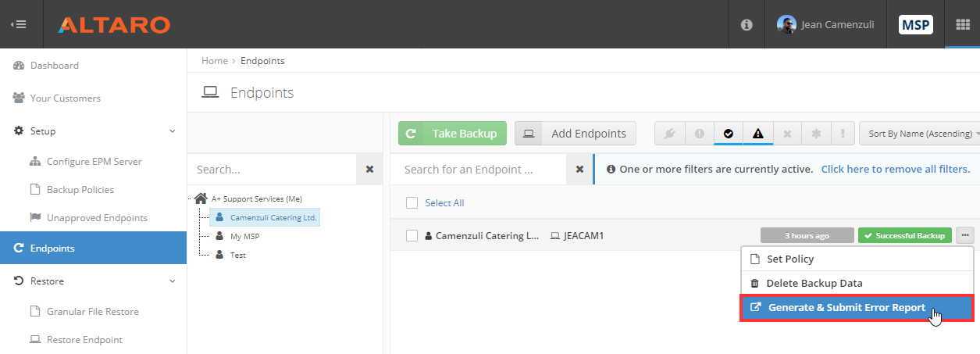Toggle the asterisk status filter
Viewport: 980px width, 354px height.
coord(816,134)
